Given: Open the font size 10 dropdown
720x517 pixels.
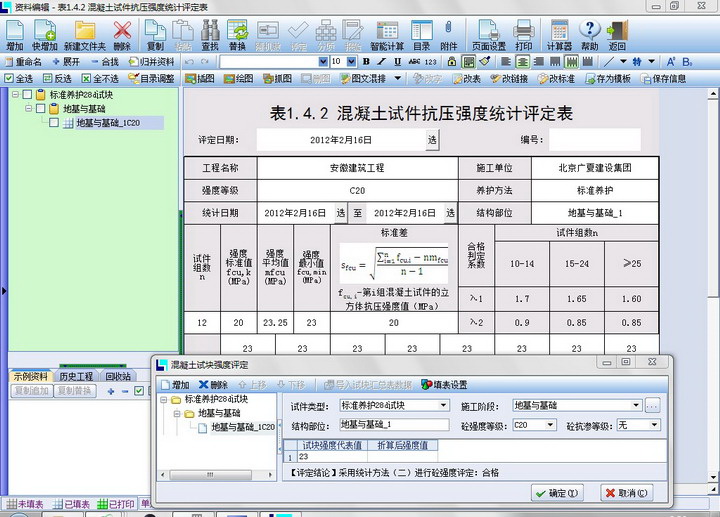Looking at the screenshot, I should coord(351,62).
